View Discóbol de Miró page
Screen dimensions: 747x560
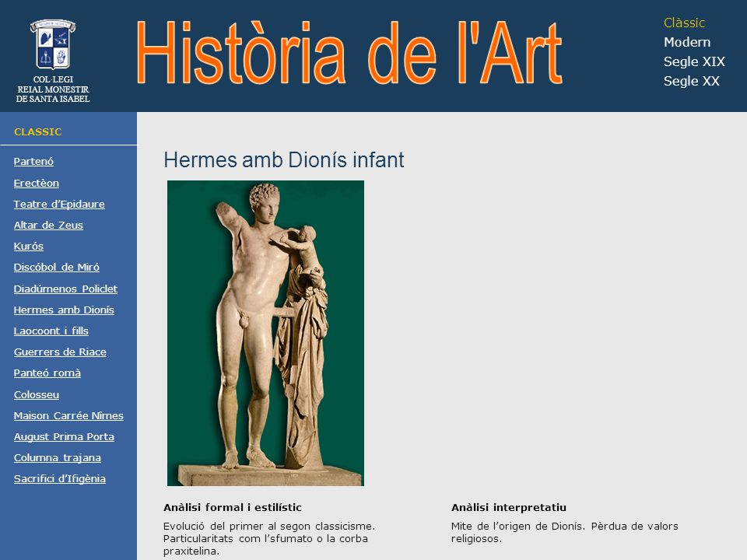pyautogui.click(x=56, y=267)
